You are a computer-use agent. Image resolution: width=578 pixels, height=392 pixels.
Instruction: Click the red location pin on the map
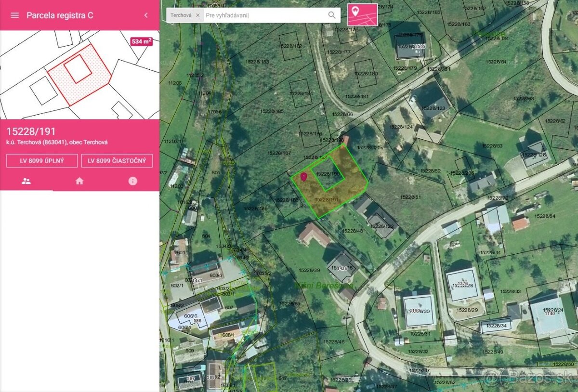click(x=303, y=177)
